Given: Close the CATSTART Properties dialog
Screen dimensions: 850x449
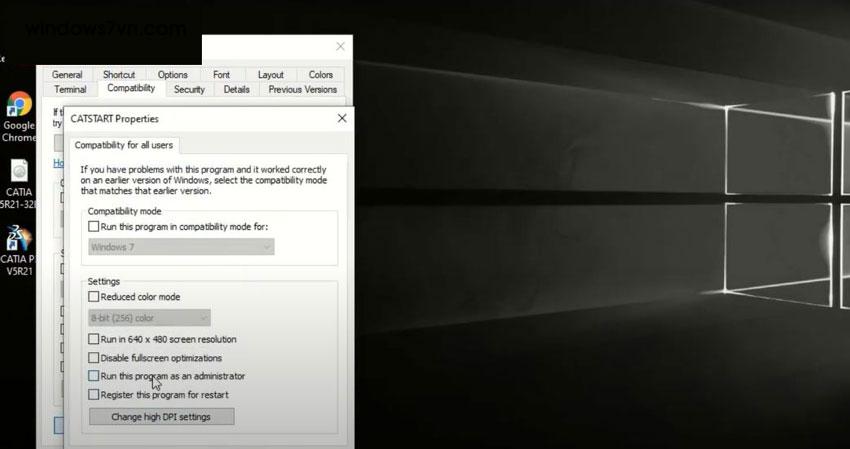Looking at the screenshot, I should click(x=342, y=118).
